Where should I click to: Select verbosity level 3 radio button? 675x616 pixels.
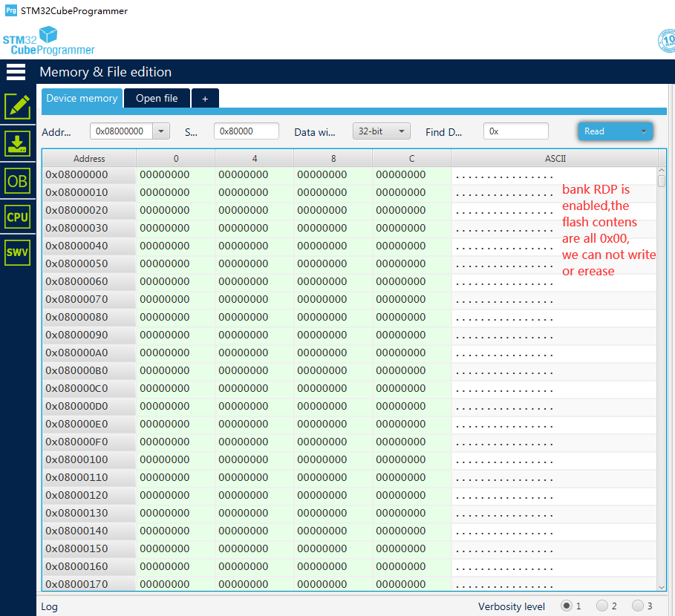638,606
